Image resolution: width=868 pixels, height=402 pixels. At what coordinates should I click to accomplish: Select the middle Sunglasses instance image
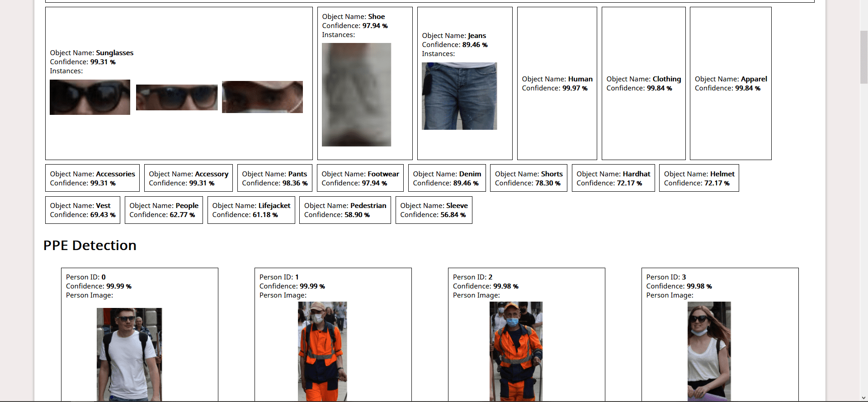[177, 97]
